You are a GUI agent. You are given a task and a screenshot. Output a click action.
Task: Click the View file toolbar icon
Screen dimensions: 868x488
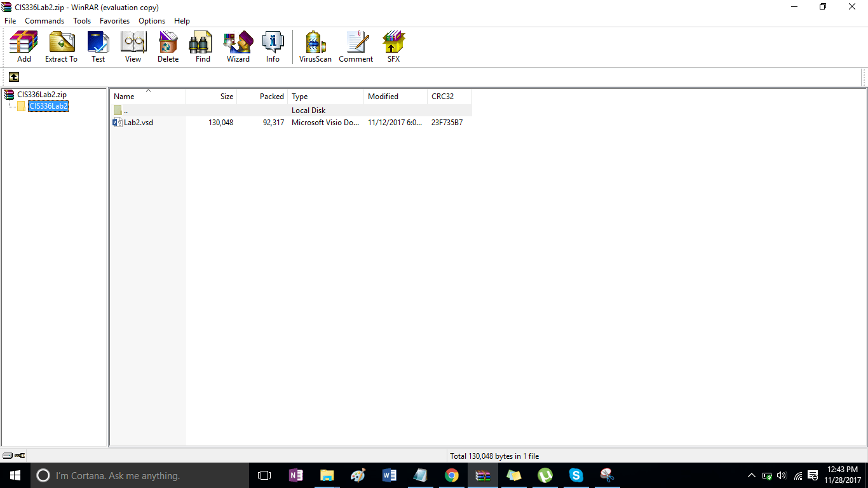133,47
